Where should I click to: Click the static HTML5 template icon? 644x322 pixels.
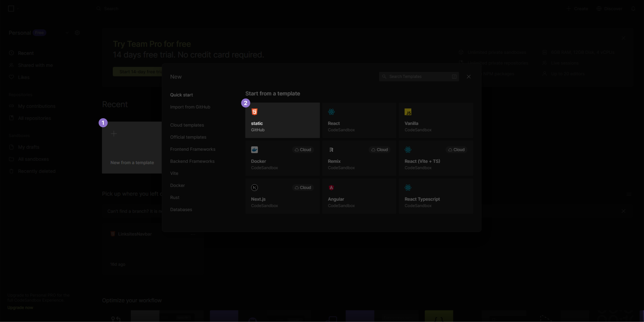click(x=254, y=112)
